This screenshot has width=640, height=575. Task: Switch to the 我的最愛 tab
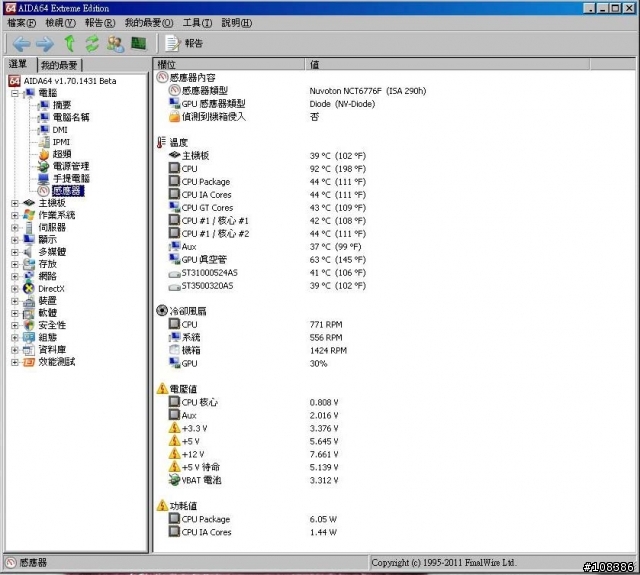coord(59,65)
